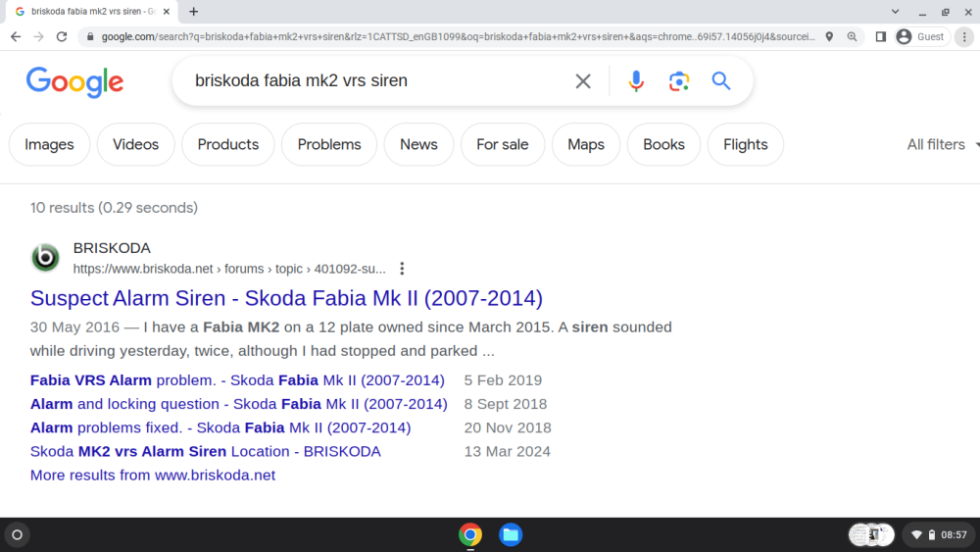This screenshot has width=980, height=552.
Task: Toggle the side panel icon
Action: [x=881, y=37]
